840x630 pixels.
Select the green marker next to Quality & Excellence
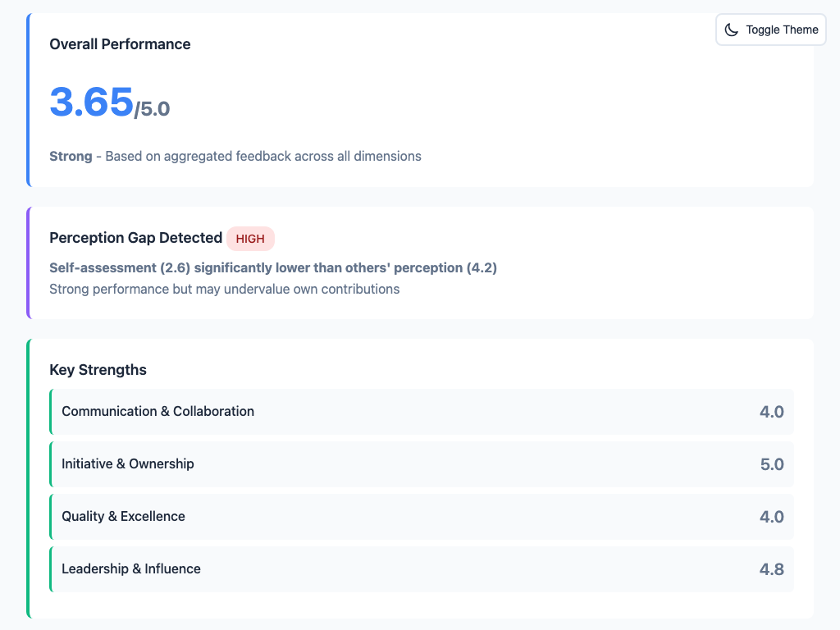[x=52, y=517]
